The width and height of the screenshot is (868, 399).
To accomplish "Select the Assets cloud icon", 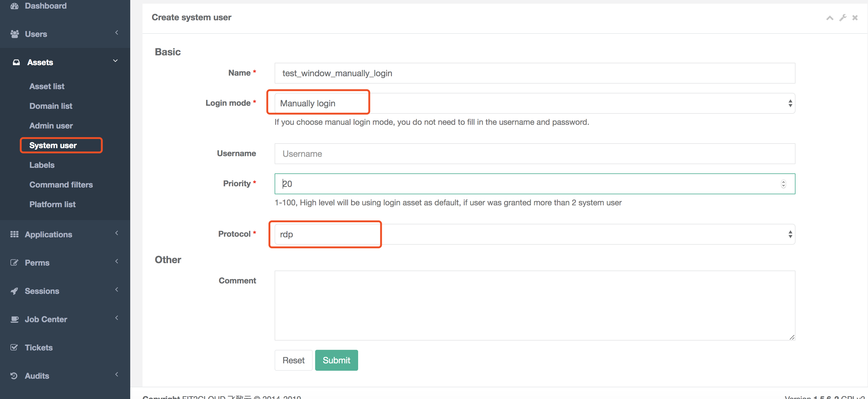I will [x=16, y=62].
